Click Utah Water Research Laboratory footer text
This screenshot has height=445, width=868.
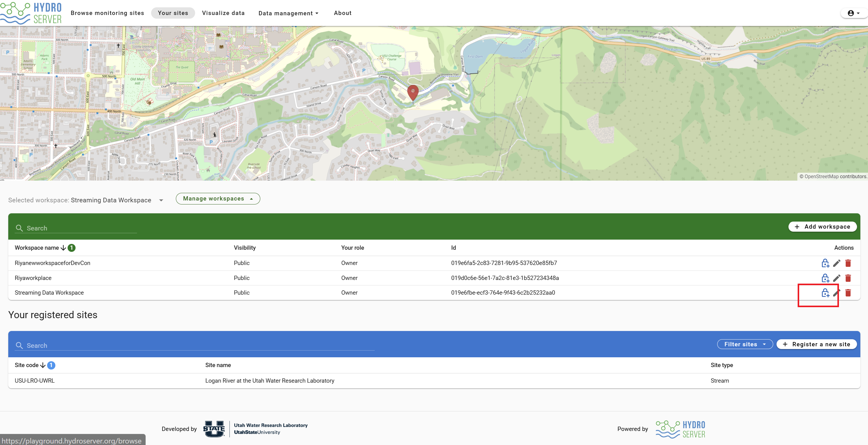pyautogui.click(x=271, y=425)
